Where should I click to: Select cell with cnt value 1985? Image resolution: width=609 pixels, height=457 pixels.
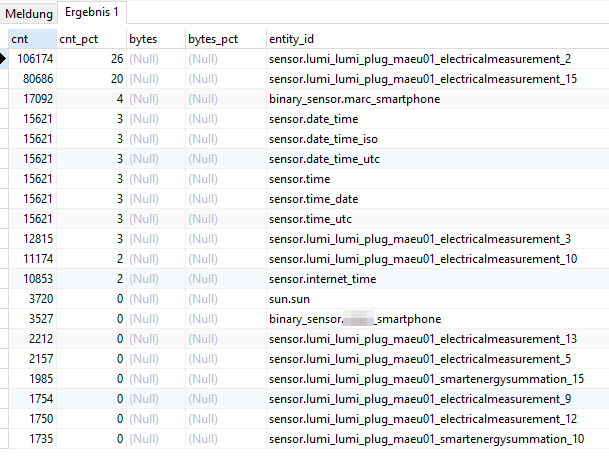tap(33, 379)
